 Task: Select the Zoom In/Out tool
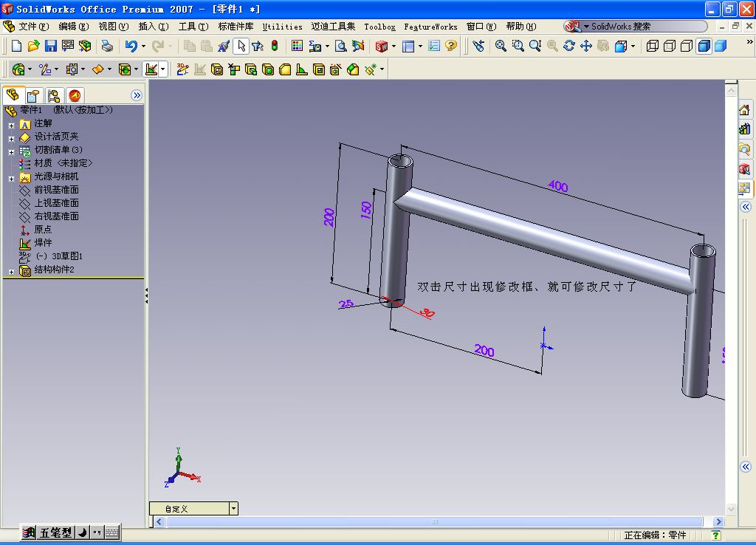(x=535, y=46)
